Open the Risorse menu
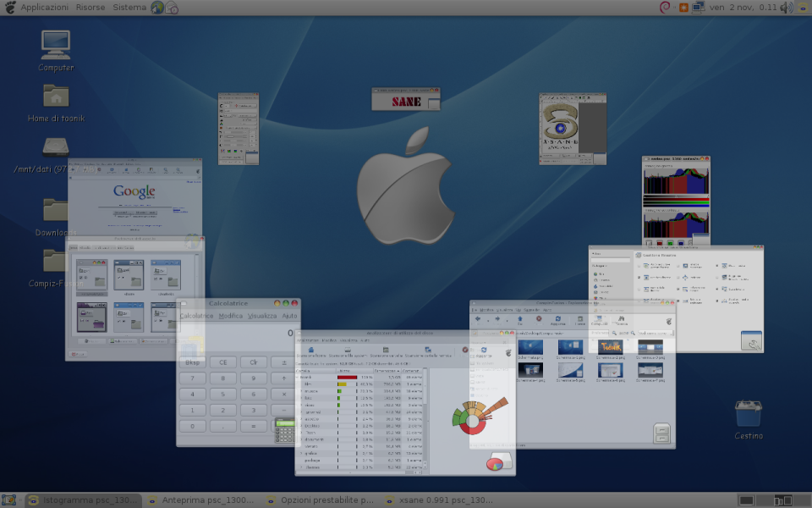 tap(91, 8)
